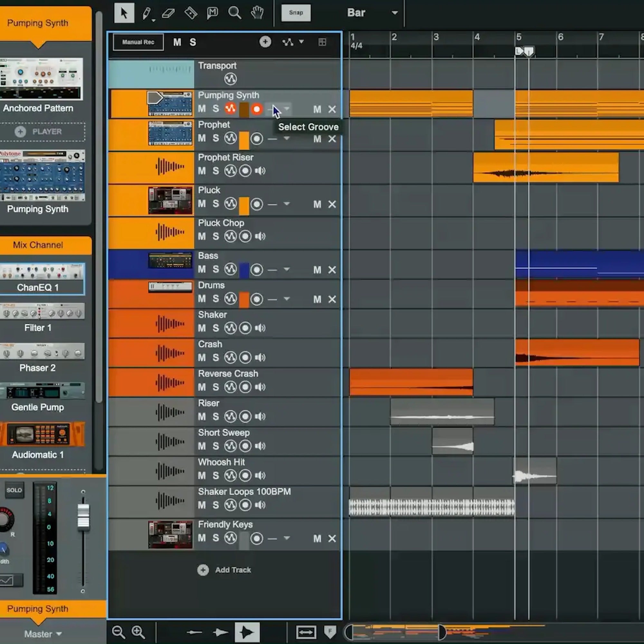Click automation icon on Prophet track
644x644 pixels.
point(230,138)
